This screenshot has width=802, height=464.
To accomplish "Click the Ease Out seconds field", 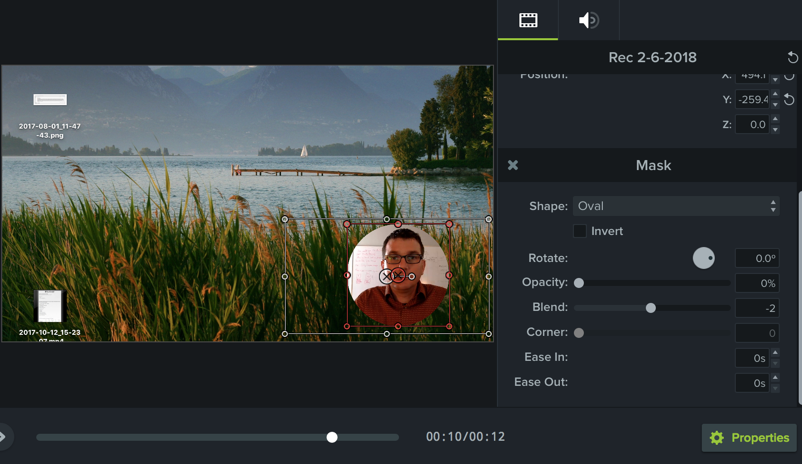I will (752, 383).
